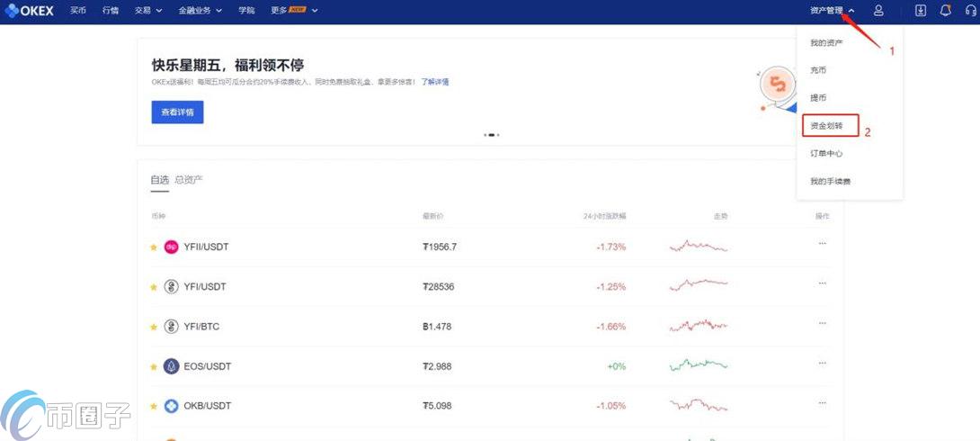The image size is (980, 441).
Task: Click the EOS coin icon
Action: coord(171,366)
